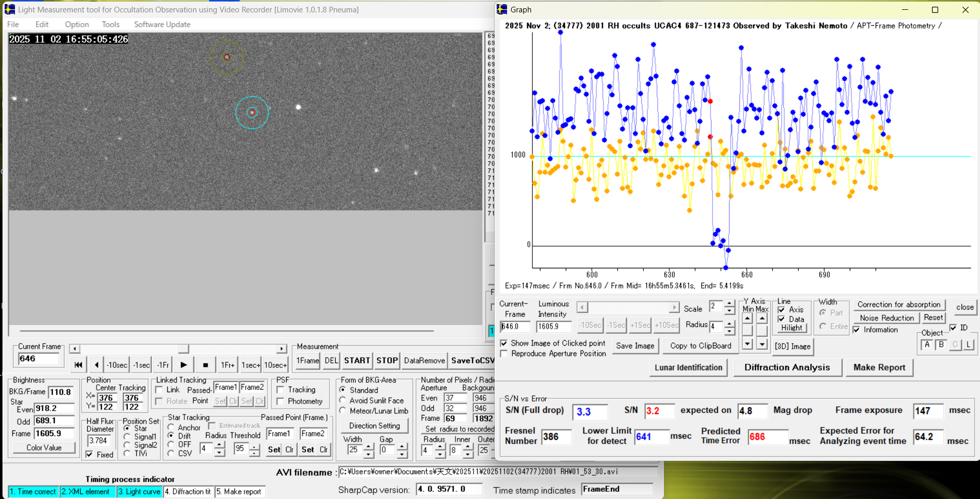Viewport: 980px width, 499px height.
Task: Step back one frame with left arrow
Action: (x=97, y=365)
